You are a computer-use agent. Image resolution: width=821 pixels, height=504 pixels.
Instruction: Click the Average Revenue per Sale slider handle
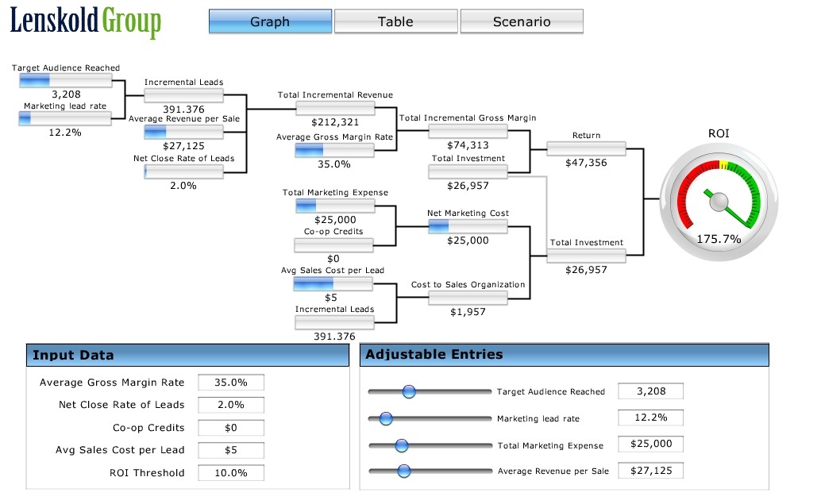[403, 471]
